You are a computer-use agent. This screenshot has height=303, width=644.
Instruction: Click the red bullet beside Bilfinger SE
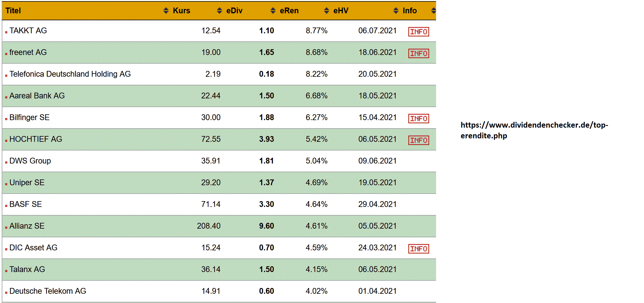pyautogui.click(x=6, y=119)
